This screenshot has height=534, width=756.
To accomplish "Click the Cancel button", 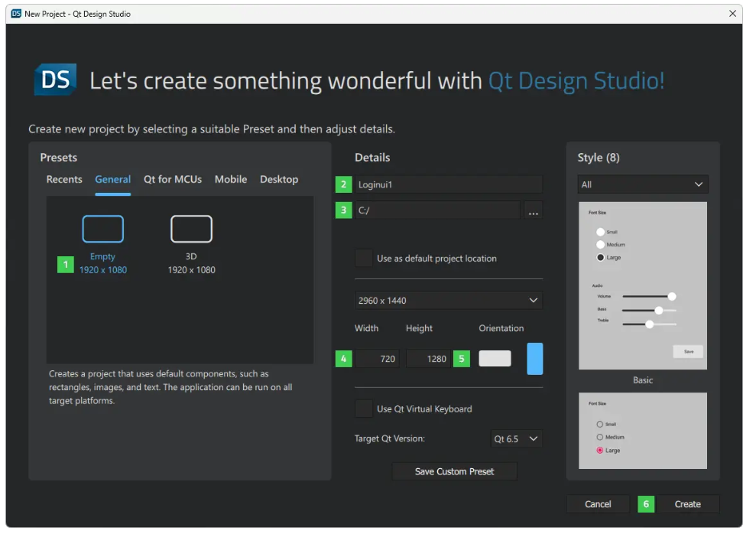I will coord(598,504).
